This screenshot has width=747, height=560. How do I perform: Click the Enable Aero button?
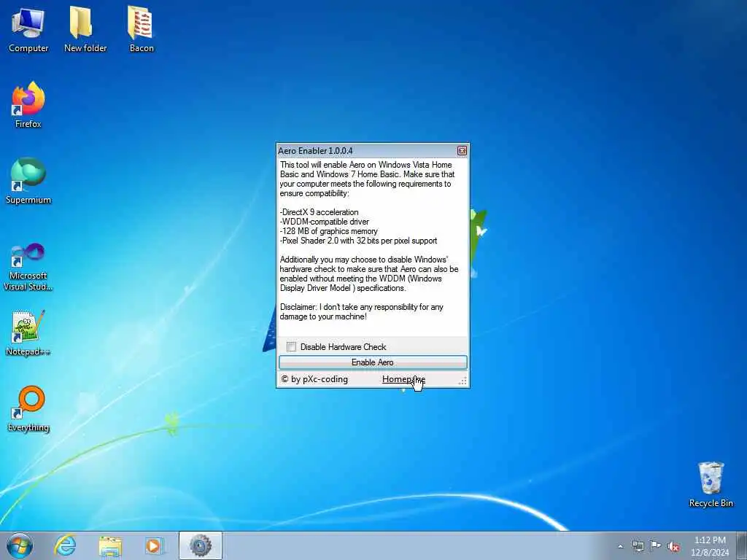tap(373, 362)
